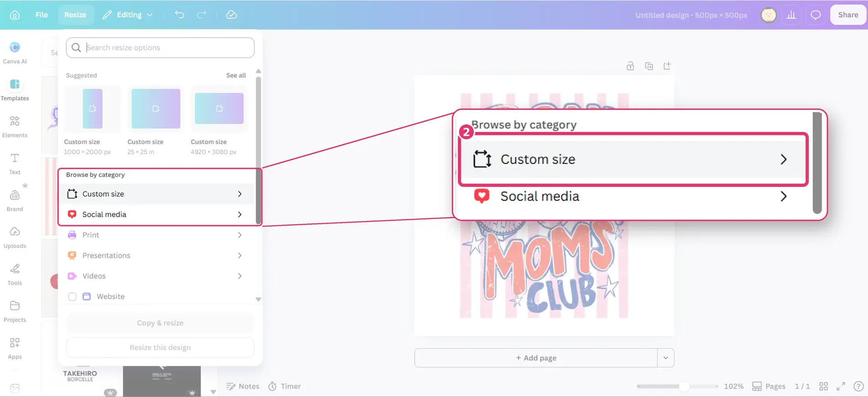This screenshot has width=868, height=397.
Task: Check cloud save status icon
Action: [231, 15]
